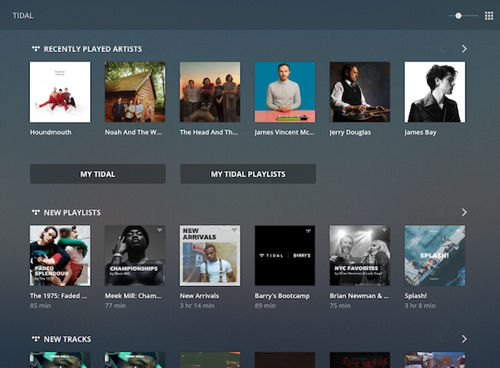Open Splash! playlist cover
Viewport: 500px width, 368px height.
(435, 256)
